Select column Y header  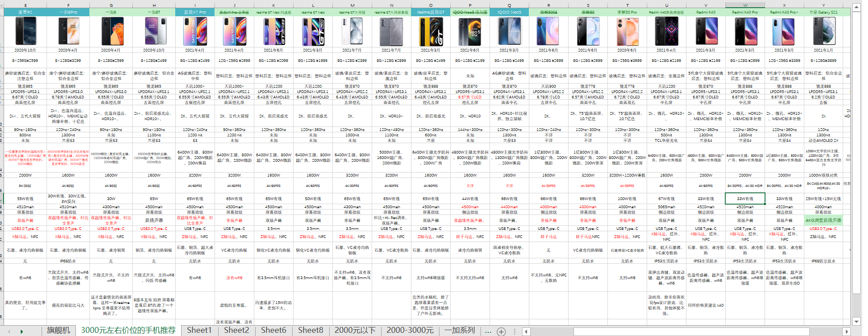pos(824,5)
